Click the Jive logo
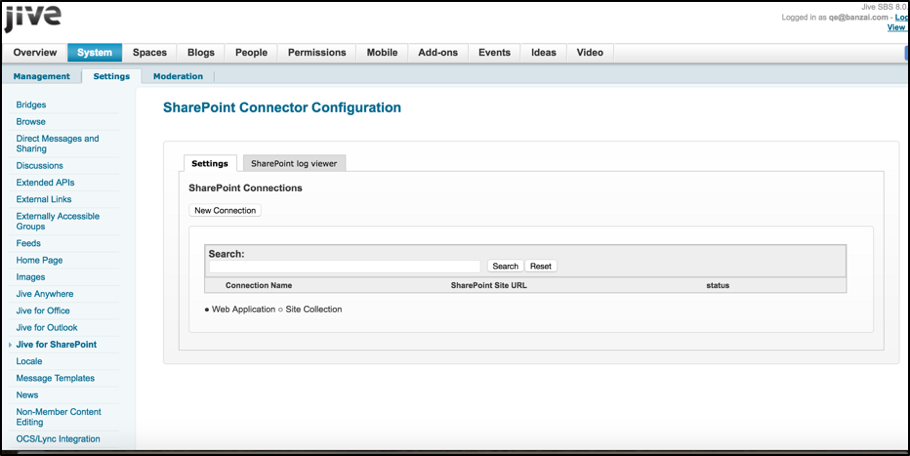This screenshot has height=456, width=910. pyautogui.click(x=32, y=19)
